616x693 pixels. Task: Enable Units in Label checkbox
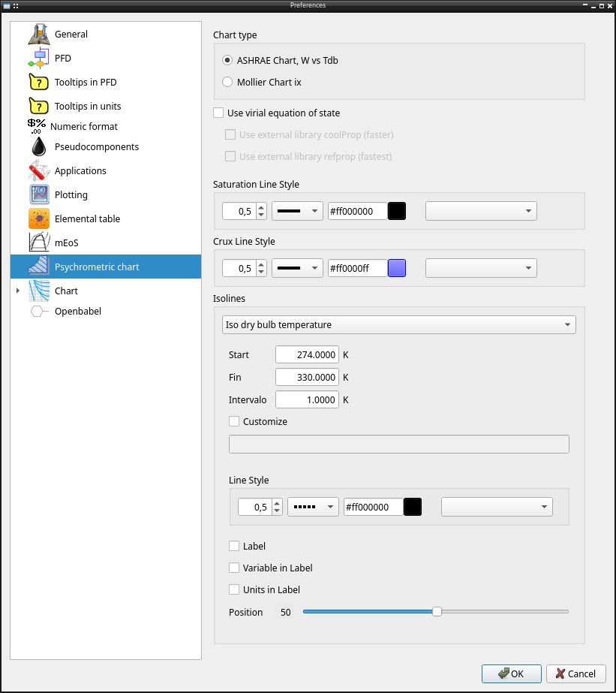(x=234, y=589)
